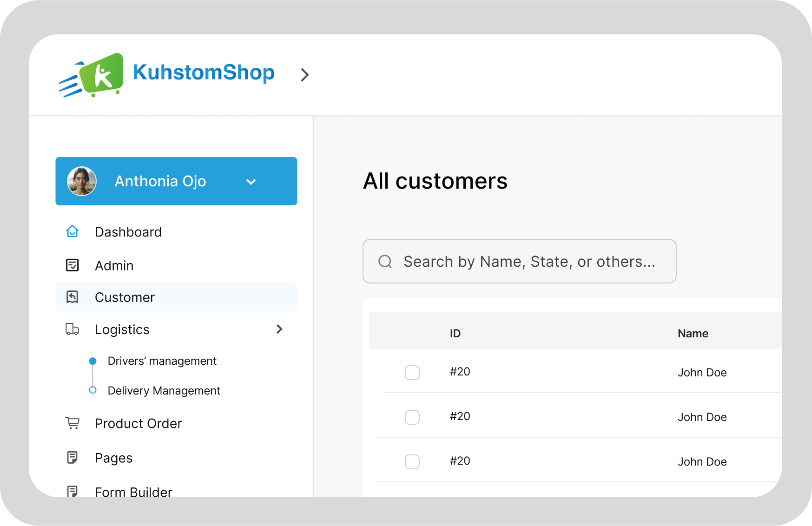This screenshot has width=812, height=526.
Task: Click the search magnifier icon
Action: click(385, 262)
